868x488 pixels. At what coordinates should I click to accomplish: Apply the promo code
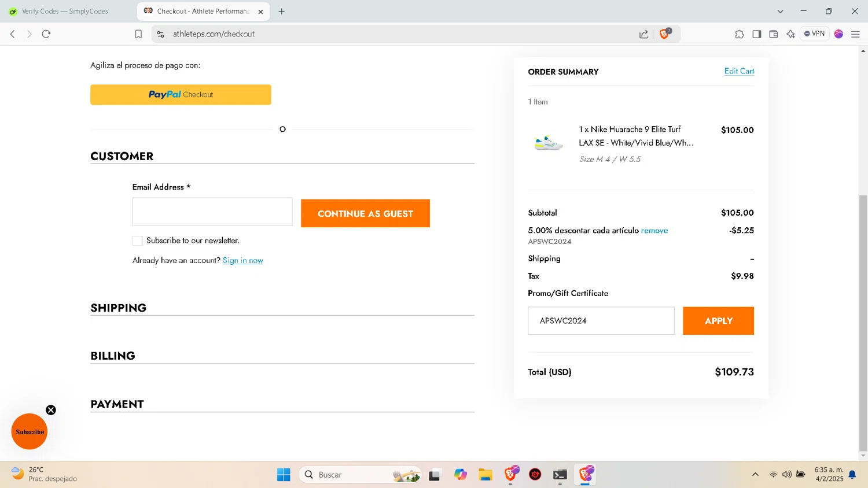coord(718,321)
